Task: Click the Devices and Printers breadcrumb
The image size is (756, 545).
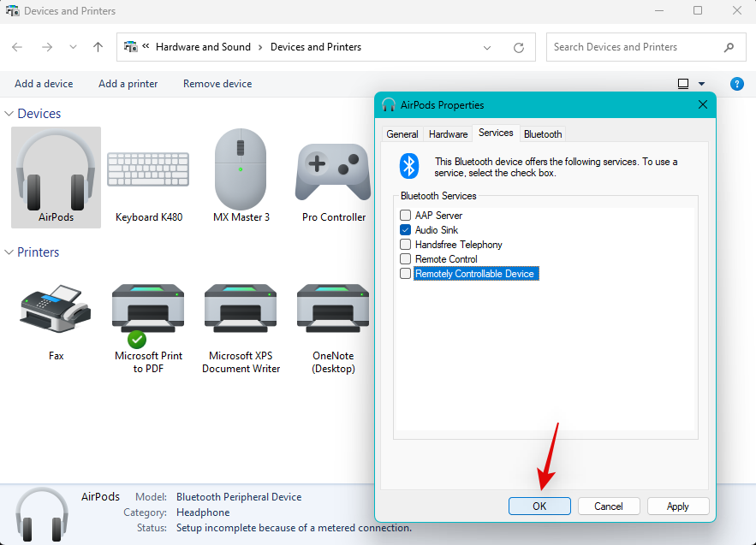Action: coord(316,47)
